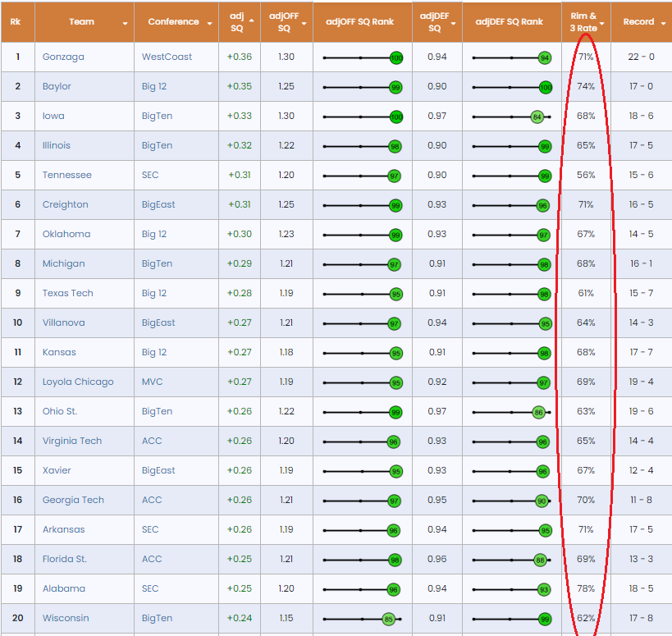Click Iowa's adjDEF rank 84 circle

(x=537, y=117)
